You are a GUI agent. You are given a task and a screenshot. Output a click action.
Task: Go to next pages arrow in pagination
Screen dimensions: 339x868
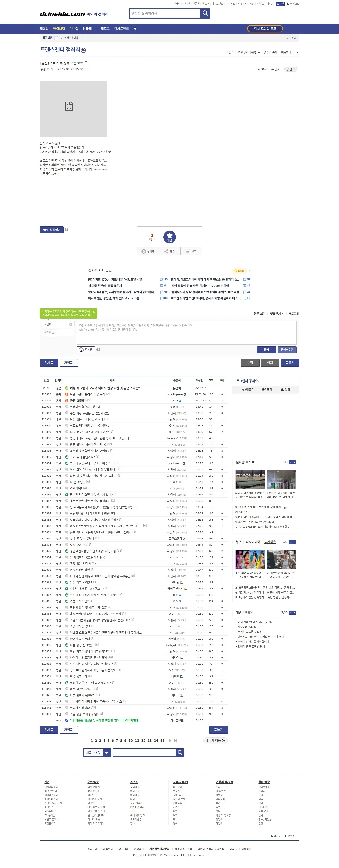point(170,741)
